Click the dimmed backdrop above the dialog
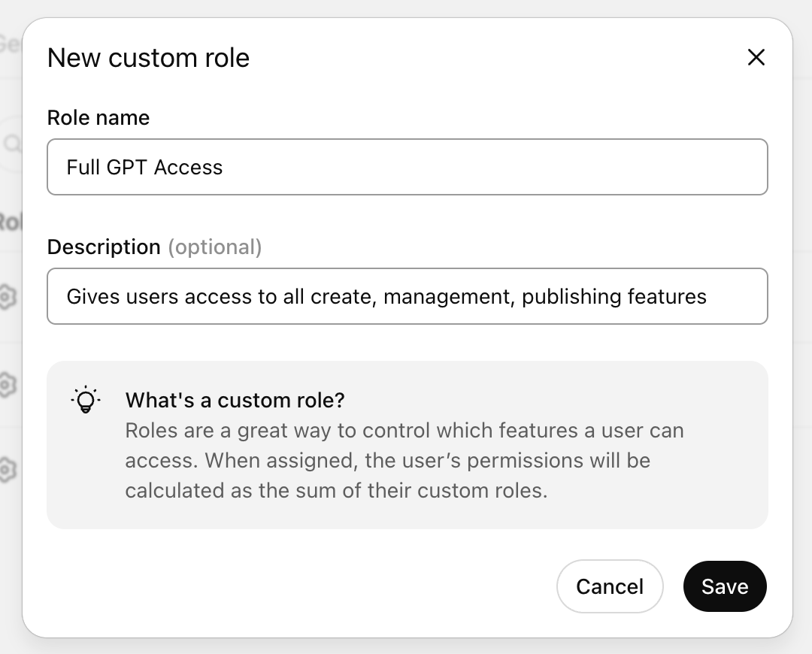Viewport: 812px width, 654px height. 406,8
